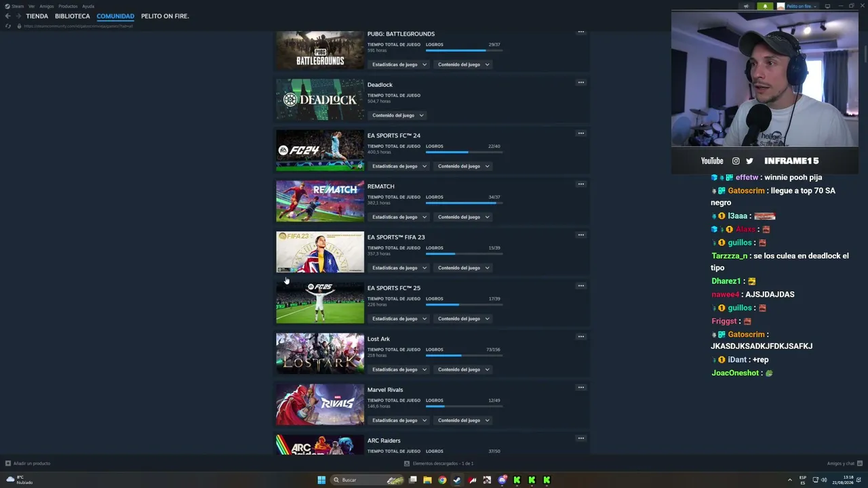This screenshot has width=868, height=488.
Task: Expand REMATCH Contenido del juego dropdown
Action: pyautogui.click(x=464, y=217)
